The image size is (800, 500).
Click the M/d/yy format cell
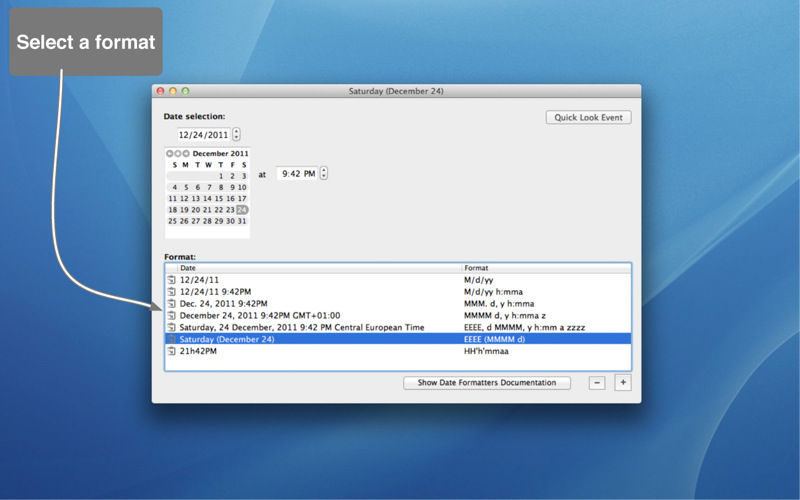click(x=479, y=280)
